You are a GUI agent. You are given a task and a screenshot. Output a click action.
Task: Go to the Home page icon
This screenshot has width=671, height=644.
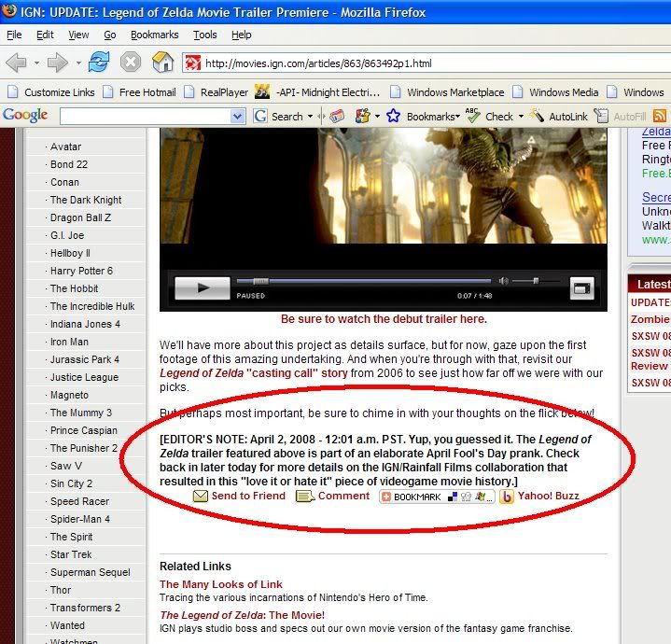(x=162, y=63)
